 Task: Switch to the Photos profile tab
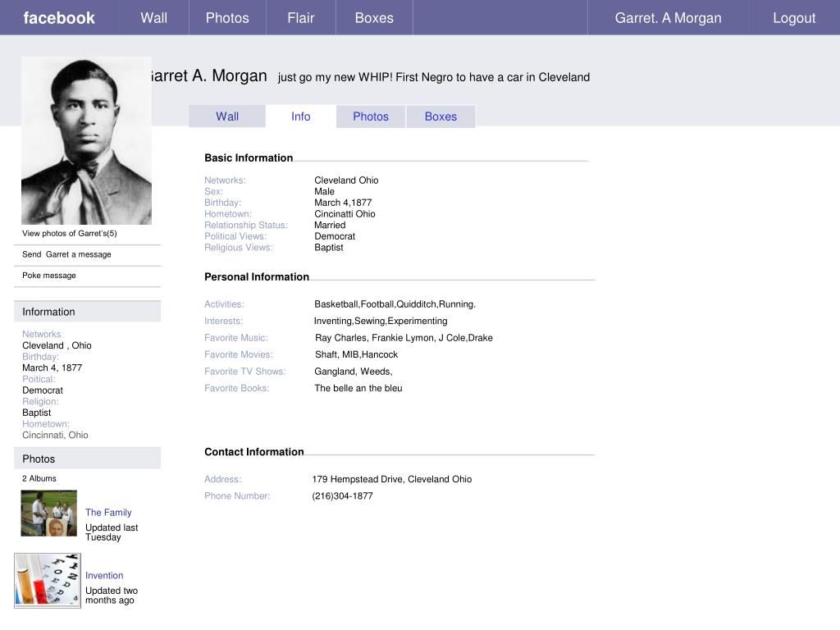[371, 116]
